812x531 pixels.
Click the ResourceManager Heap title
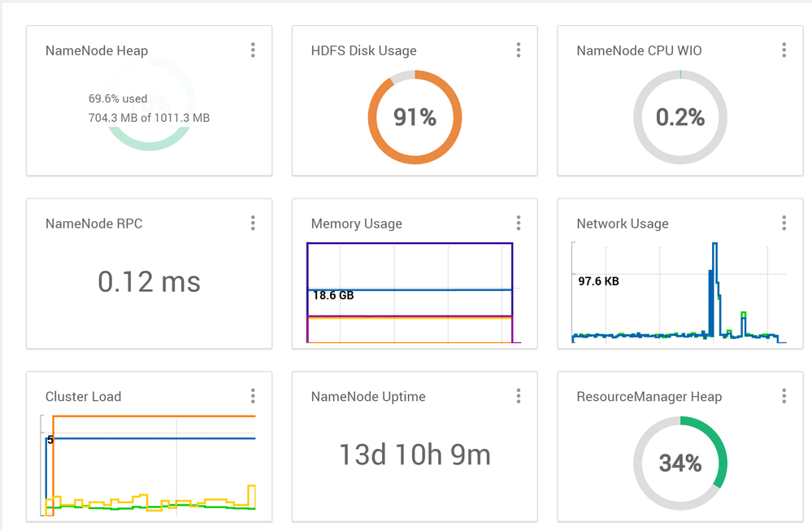(649, 397)
